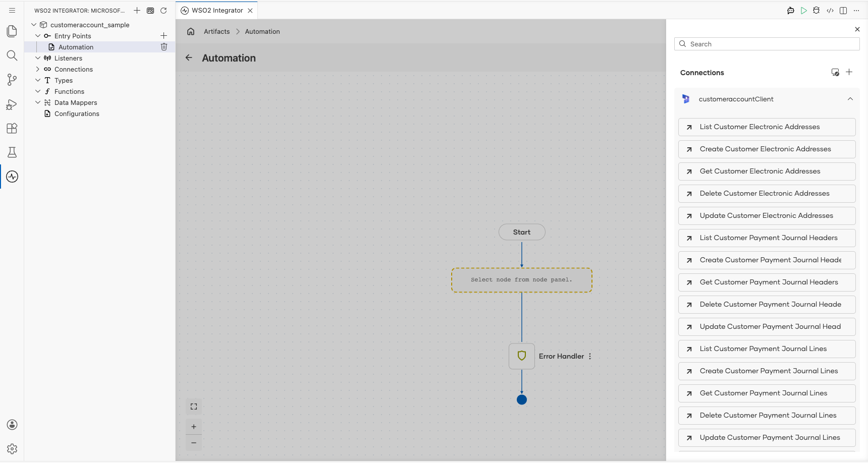Fit the diagram to screen

click(x=194, y=407)
